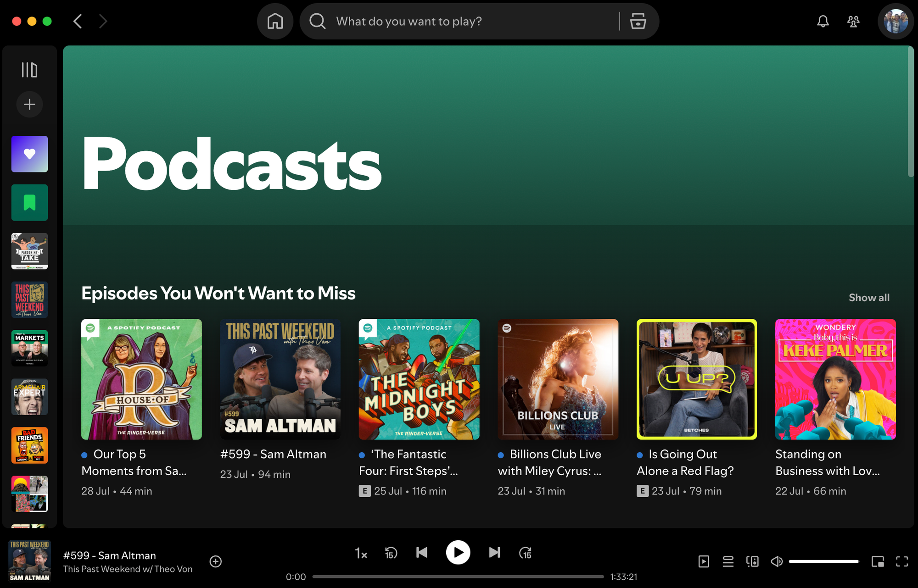Click total duration 1:33:21
918x588 pixels.
coord(623,577)
